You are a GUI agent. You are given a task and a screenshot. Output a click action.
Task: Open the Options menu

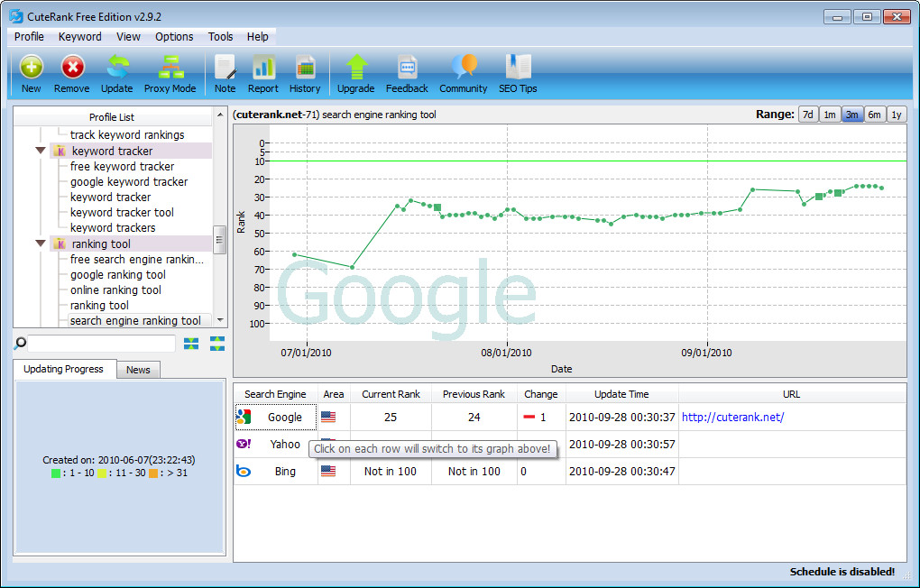(x=174, y=36)
